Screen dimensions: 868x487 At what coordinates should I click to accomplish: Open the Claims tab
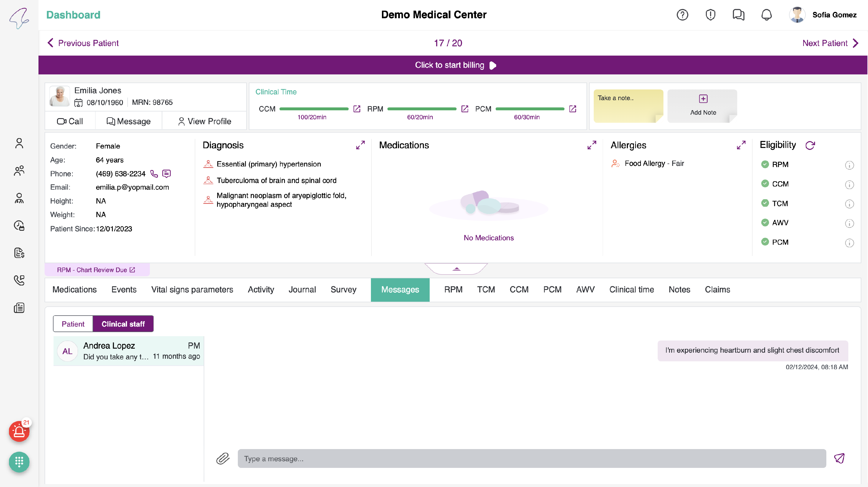pyautogui.click(x=717, y=289)
